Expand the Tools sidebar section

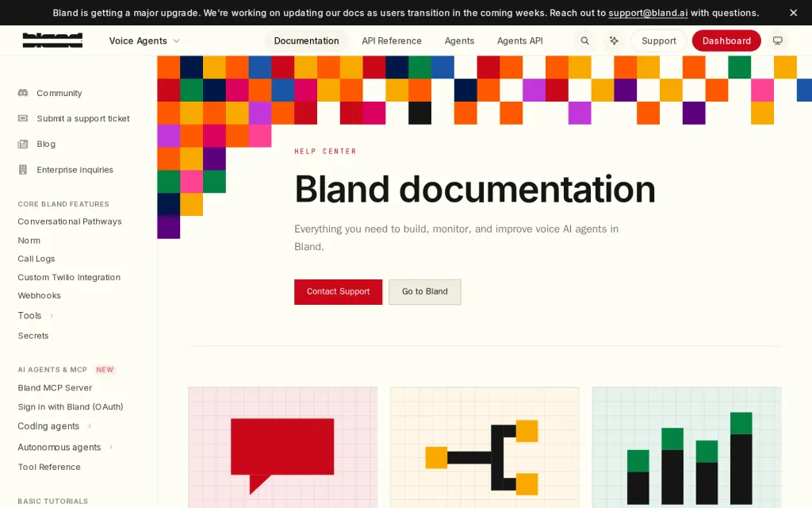[x=36, y=315]
